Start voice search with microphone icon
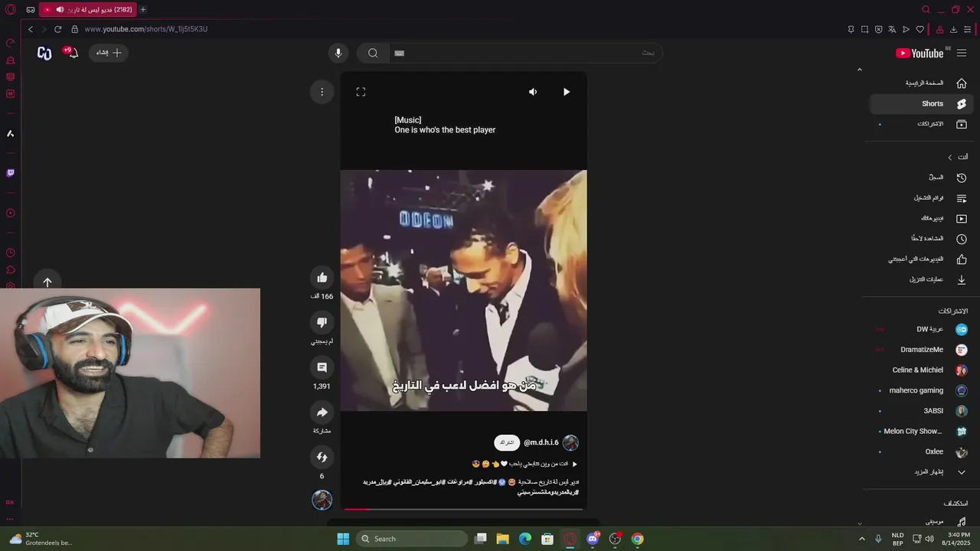Viewport: 980px width, 551px height. point(338,53)
